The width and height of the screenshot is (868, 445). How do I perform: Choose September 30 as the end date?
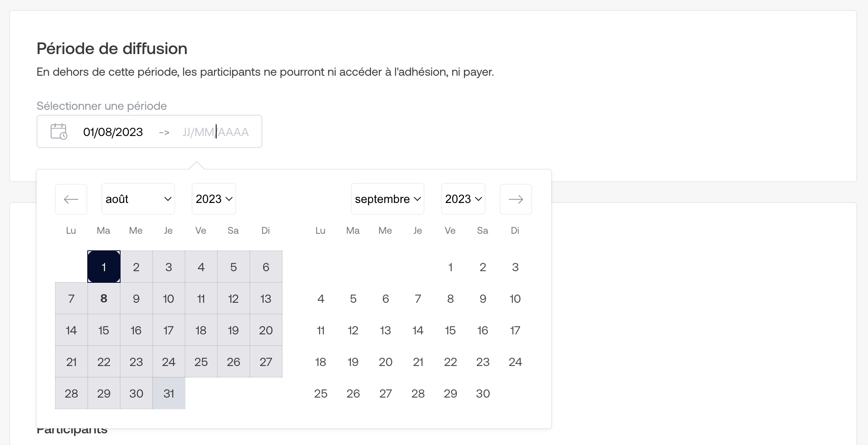(483, 393)
